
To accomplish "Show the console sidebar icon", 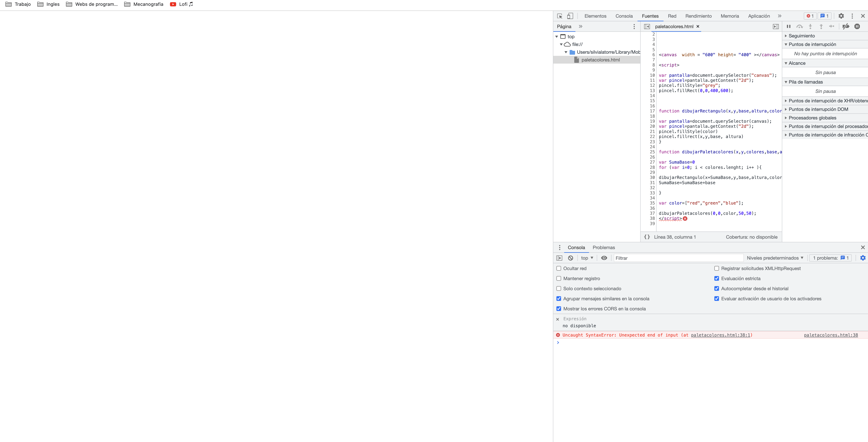I will [559, 258].
